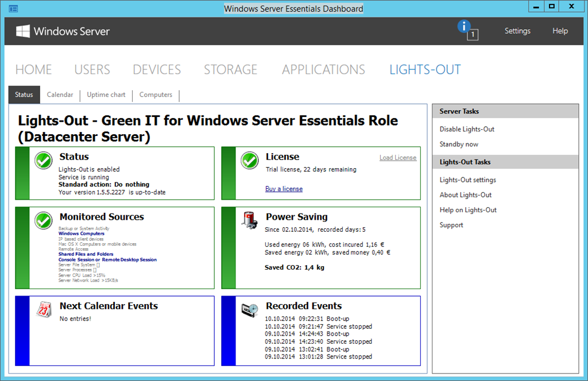This screenshot has width=588, height=381.
Task: Click the 09.10.2014 14:23:40 Service stopped event
Action: click(318, 341)
